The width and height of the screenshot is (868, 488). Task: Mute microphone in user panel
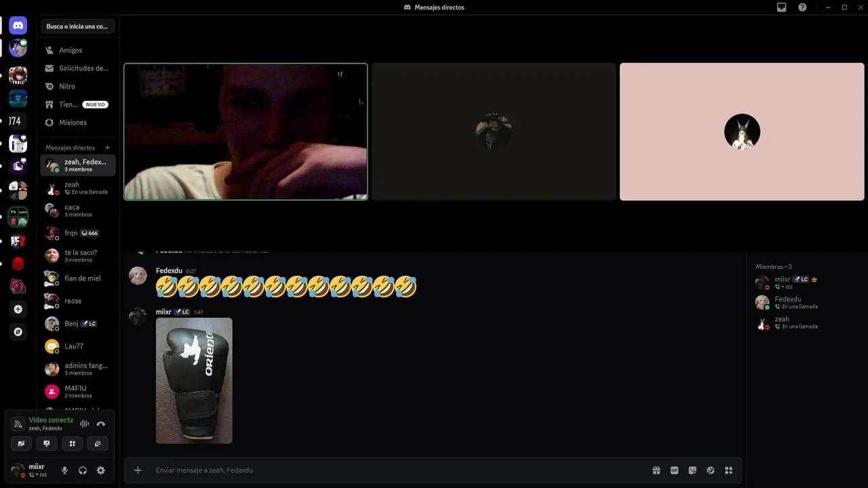tap(64, 470)
